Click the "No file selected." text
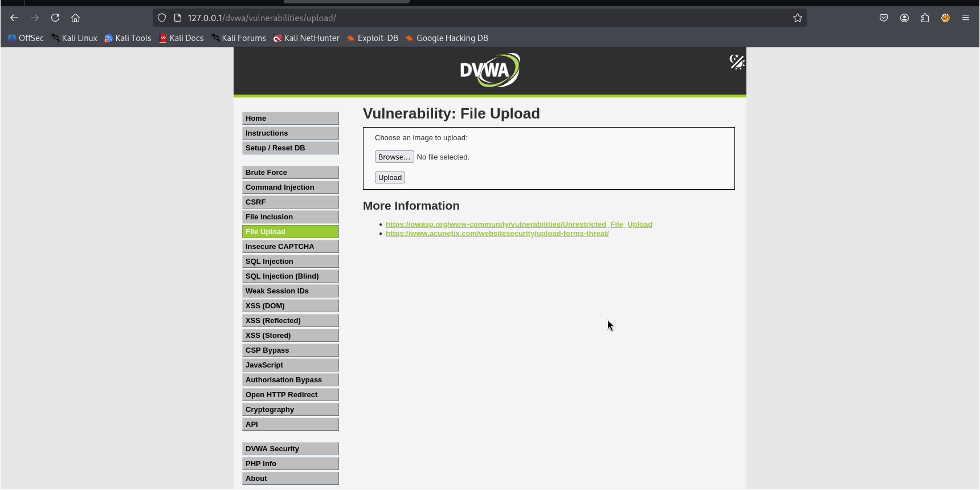Image resolution: width=980 pixels, height=490 pixels. click(x=443, y=157)
